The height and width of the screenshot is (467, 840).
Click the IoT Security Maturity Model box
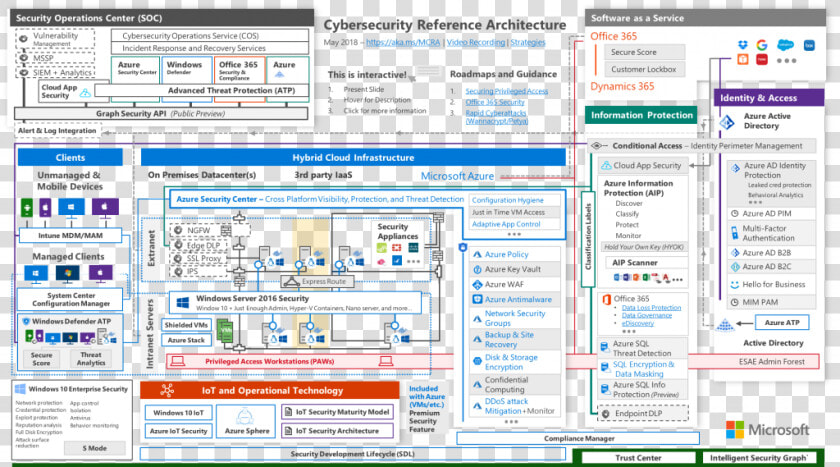pyautogui.click(x=338, y=412)
